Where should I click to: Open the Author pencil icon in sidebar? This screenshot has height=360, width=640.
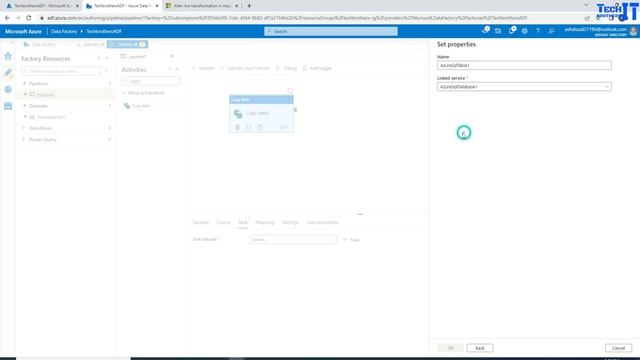[x=8, y=73]
